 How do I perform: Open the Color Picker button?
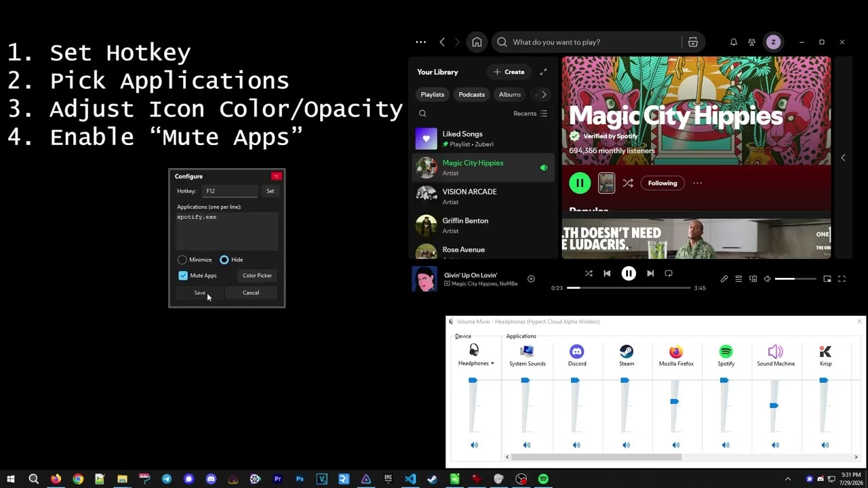tap(257, 276)
